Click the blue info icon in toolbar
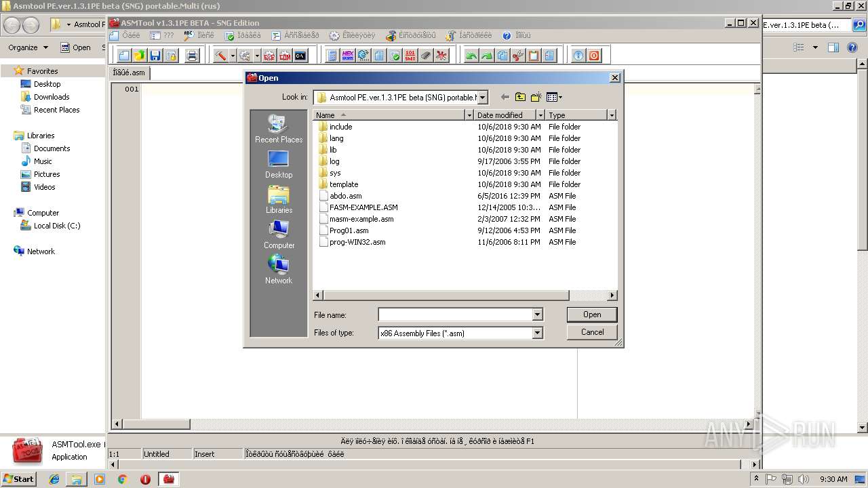The image size is (868, 488). (x=578, y=56)
